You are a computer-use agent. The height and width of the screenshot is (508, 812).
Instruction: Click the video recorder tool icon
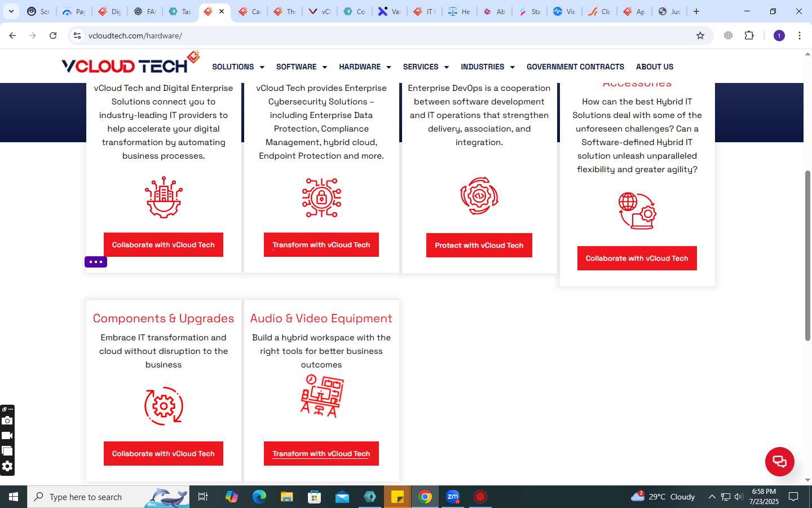coord(7,436)
